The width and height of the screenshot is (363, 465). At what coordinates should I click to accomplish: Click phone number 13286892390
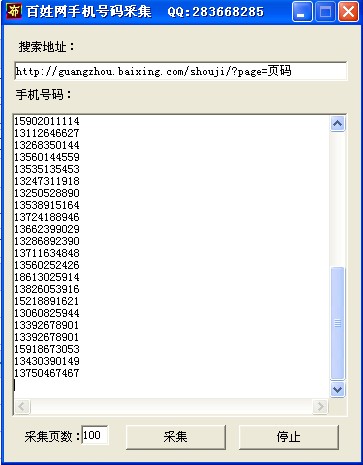click(47, 241)
